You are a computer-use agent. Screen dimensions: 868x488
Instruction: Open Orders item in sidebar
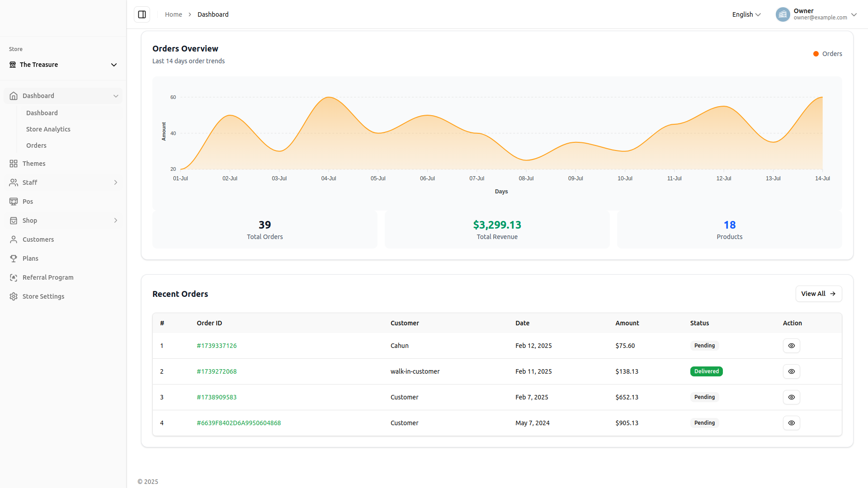tap(36, 145)
